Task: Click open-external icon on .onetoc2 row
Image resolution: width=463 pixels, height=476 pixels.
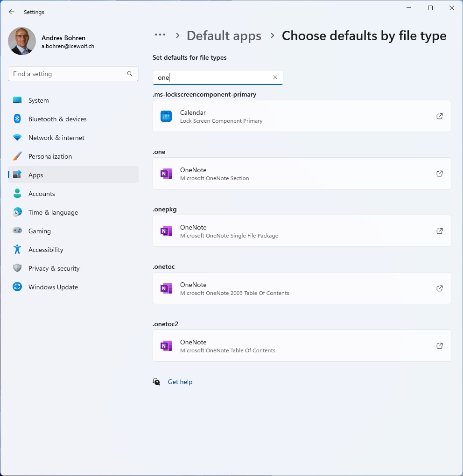Action: (x=439, y=345)
